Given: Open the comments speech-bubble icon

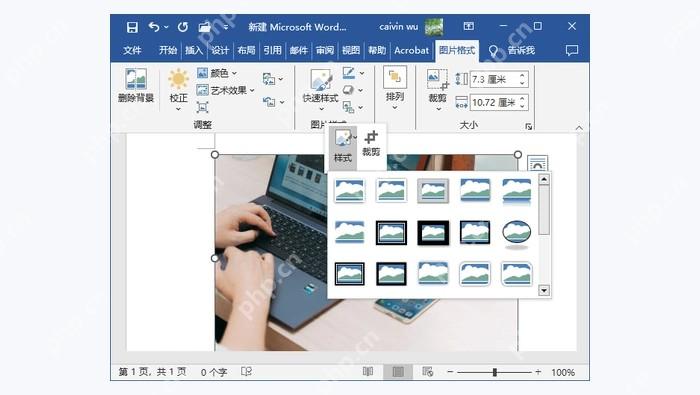Looking at the screenshot, I should [x=571, y=50].
